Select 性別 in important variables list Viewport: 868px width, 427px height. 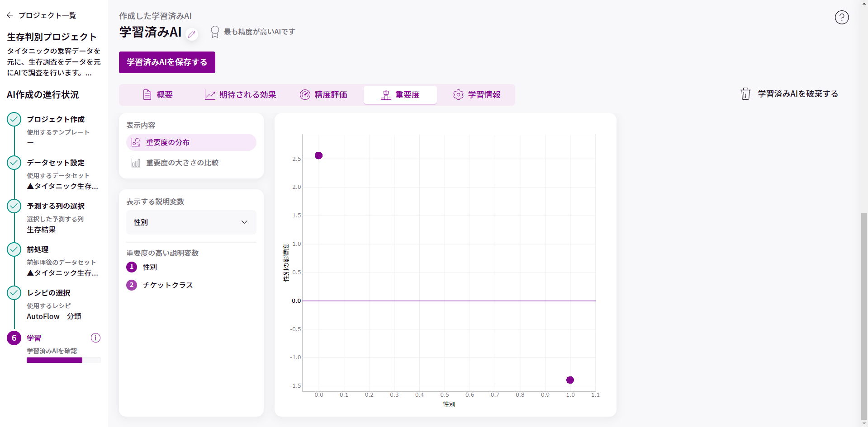[150, 267]
